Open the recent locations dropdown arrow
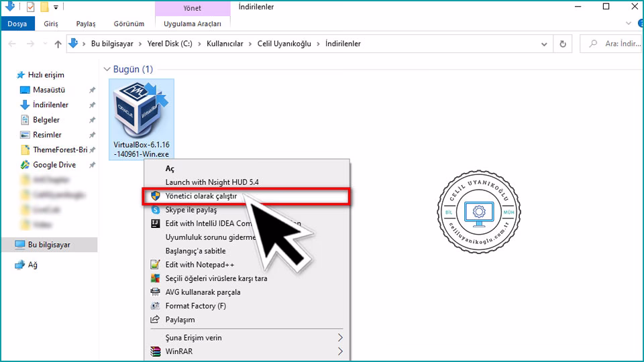 45,44
